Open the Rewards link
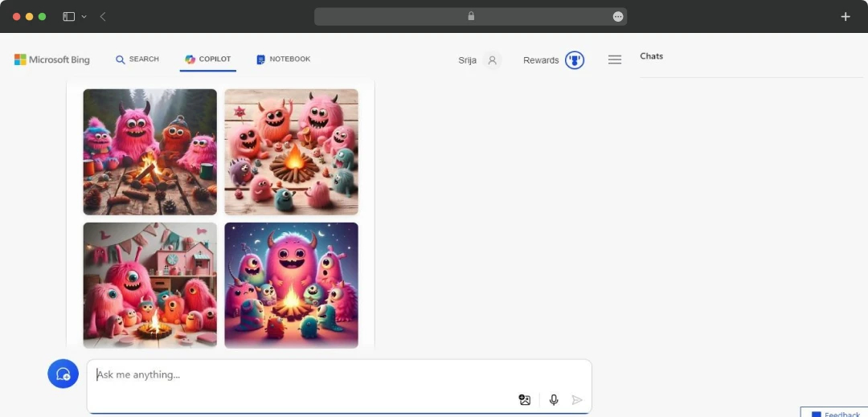 pyautogui.click(x=541, y=60)
